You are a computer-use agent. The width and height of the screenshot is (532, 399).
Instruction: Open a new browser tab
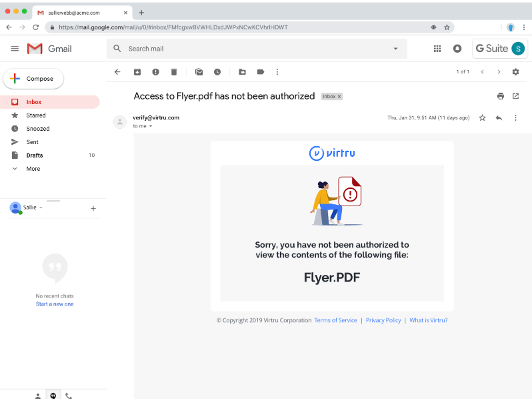tap(141, 13)
